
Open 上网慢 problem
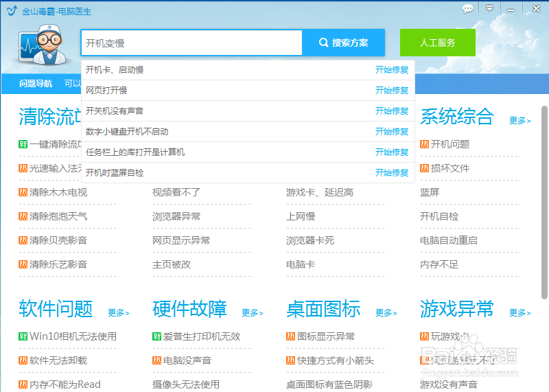301,216
